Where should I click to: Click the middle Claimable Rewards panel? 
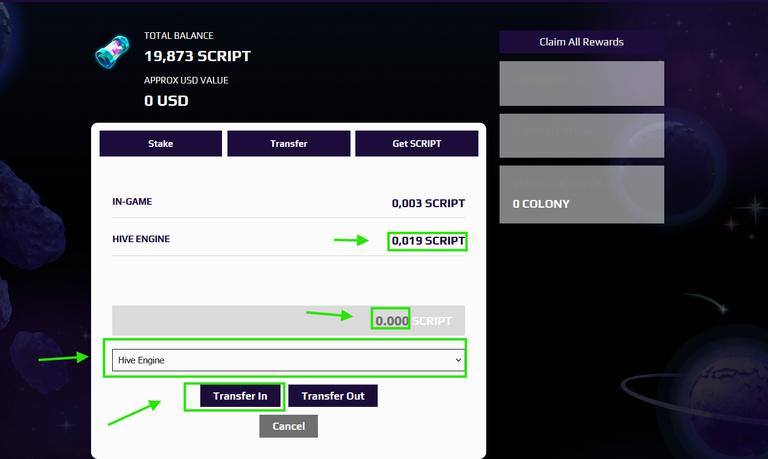(x=581, y=136)
